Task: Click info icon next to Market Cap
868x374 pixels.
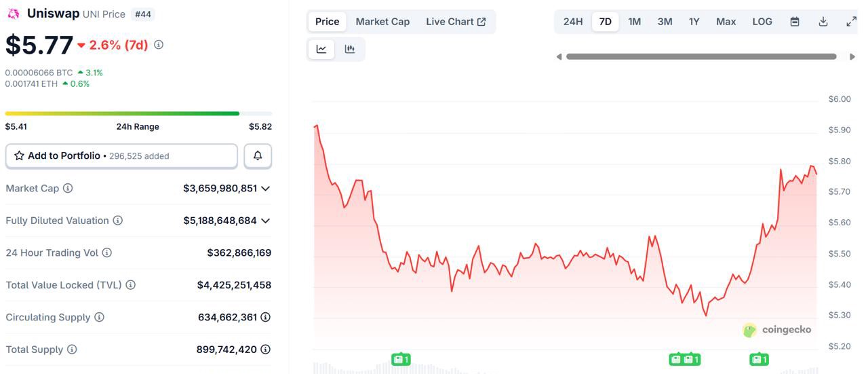Action: (x=68, y=188)
